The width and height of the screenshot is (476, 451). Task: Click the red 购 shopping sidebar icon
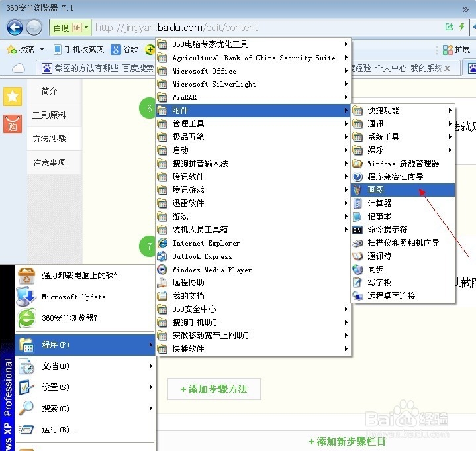(13, 124)
